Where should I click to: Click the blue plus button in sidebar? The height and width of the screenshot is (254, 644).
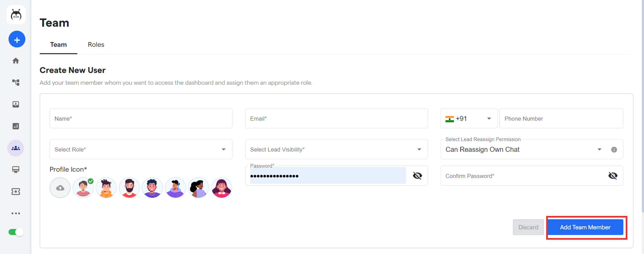coord(17,40)
